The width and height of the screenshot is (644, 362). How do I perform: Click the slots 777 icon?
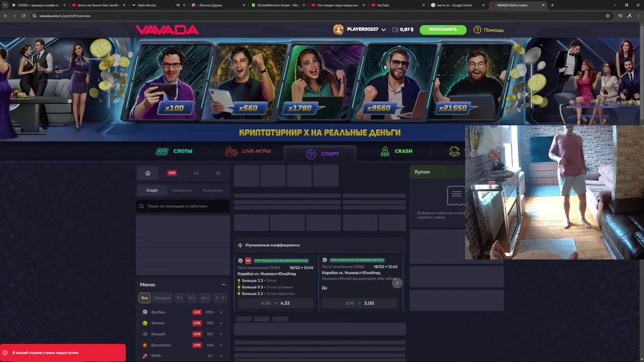point(162,151)
